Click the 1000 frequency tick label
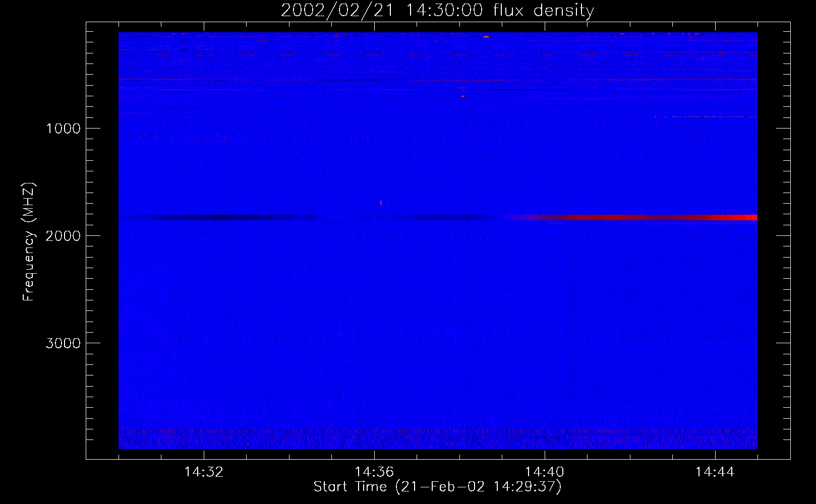This screenshot has height=504, width=816. 63,129
